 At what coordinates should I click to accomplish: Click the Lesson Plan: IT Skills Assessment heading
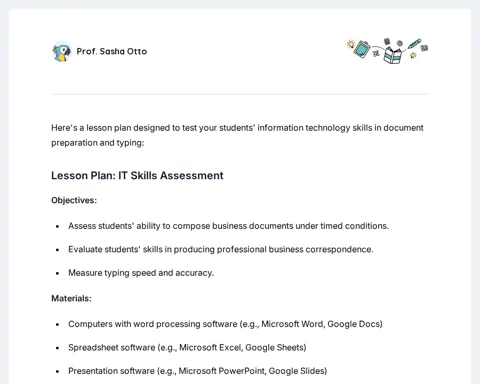tap(137, 175)
